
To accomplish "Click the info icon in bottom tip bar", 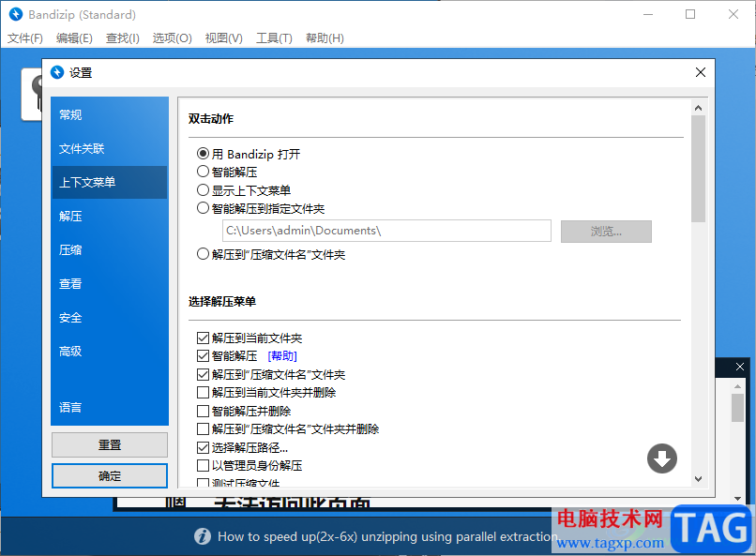I will point(203,536).
